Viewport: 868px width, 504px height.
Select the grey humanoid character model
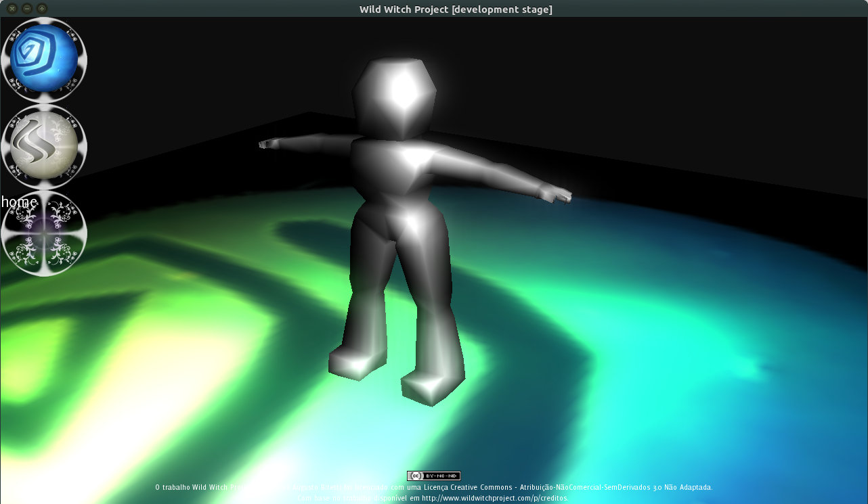click(x=414, y=230)
